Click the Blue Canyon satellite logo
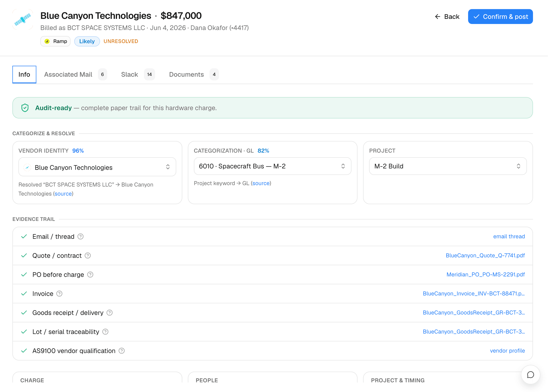This screenshot has width=548, height=392. tap(23, 19)
